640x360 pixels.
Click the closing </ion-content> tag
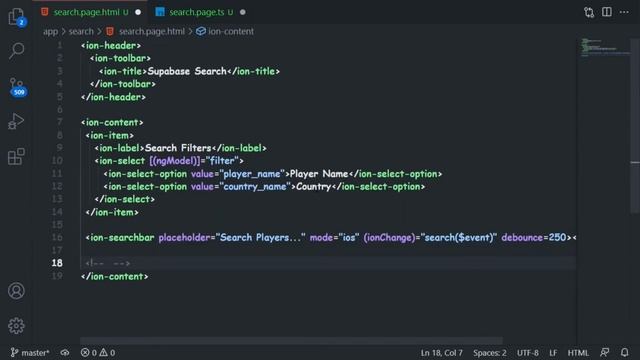click(115, 276)
